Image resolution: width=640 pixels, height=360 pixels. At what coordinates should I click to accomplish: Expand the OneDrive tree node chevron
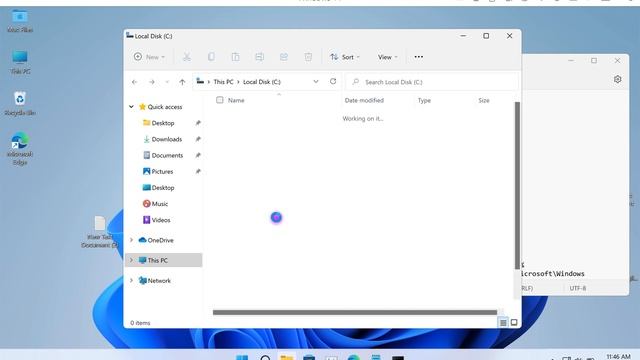pyautogui.click(x=131, y=240)
